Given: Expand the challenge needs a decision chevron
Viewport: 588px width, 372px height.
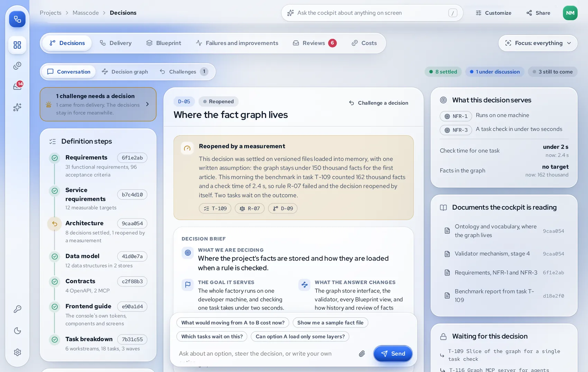Looking at the screenshot, I should (147, 104).
